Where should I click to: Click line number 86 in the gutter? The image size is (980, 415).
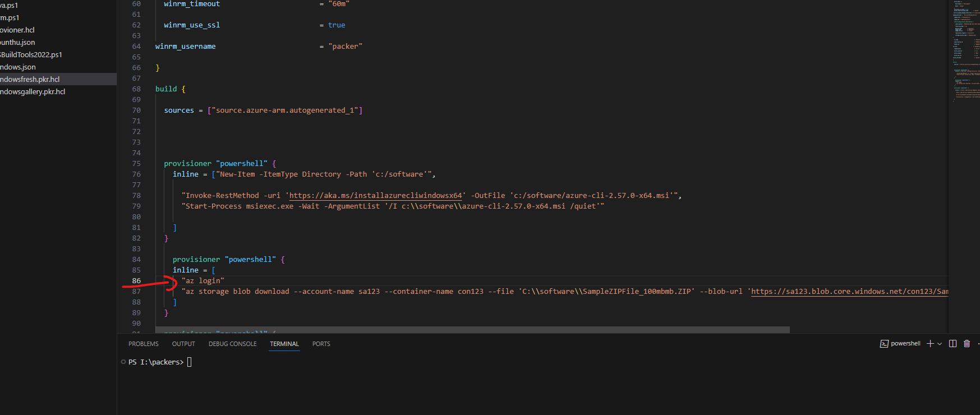click(x=136, y=281)
